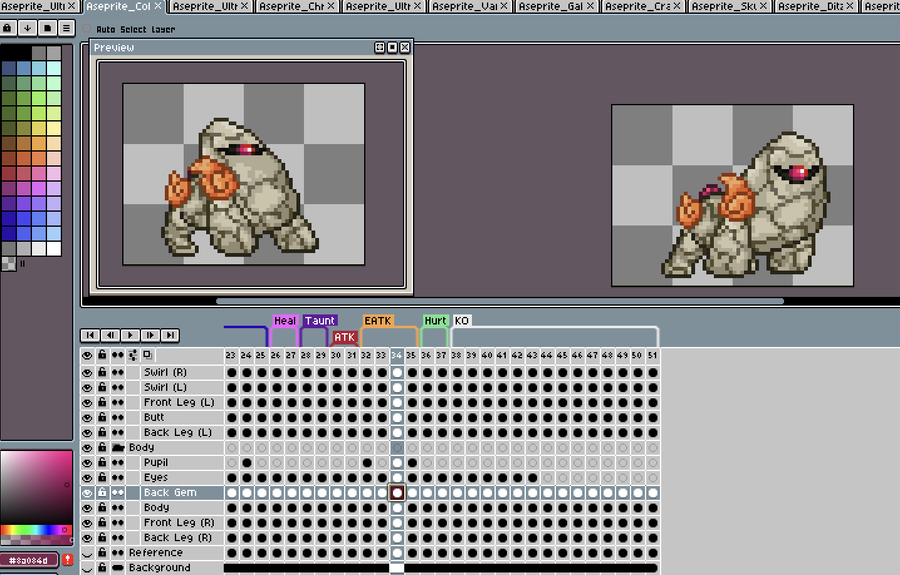Lock the Background layer
Viewport: 900px width, 575px height.
click(102, 568)
